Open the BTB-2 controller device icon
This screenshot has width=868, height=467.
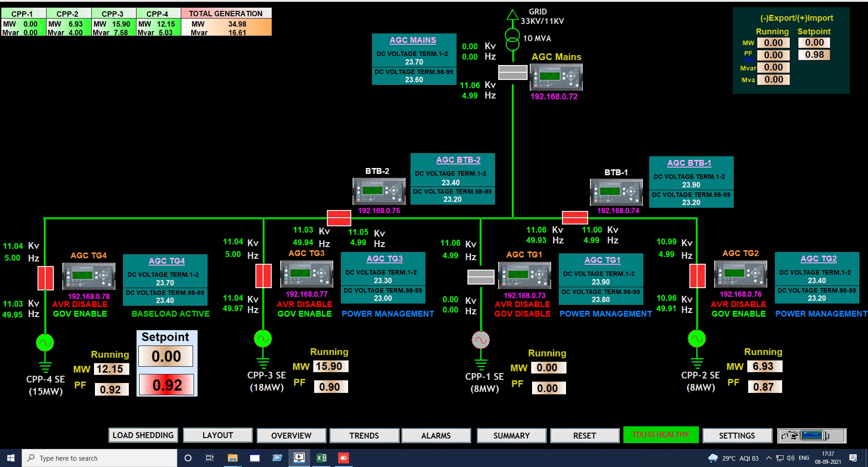click(x=379, y=191)
